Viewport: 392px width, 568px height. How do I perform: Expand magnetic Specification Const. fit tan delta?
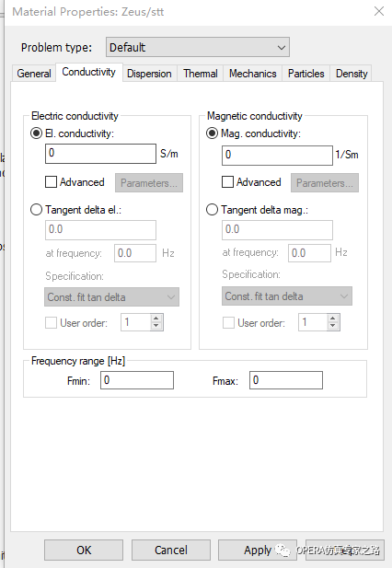[287, 296]
